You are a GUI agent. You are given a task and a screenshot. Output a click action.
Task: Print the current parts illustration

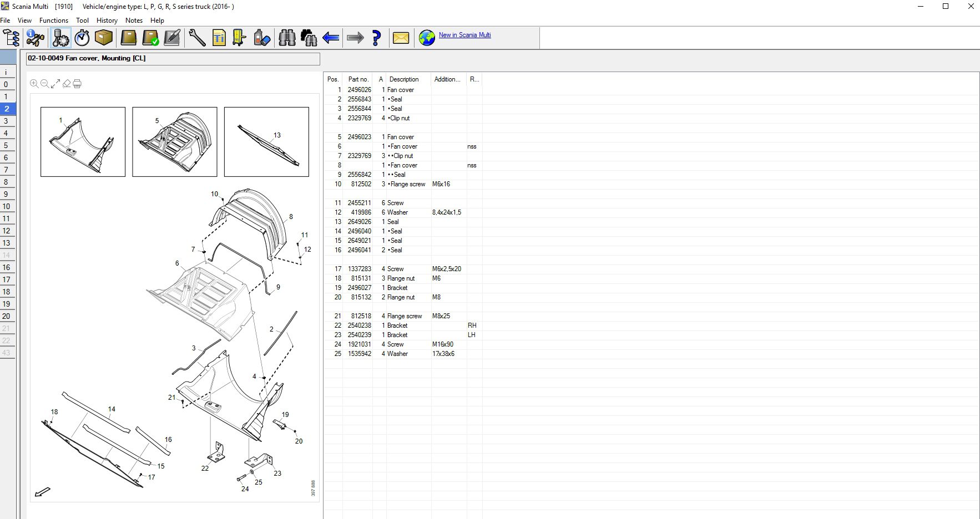[78, 83]
